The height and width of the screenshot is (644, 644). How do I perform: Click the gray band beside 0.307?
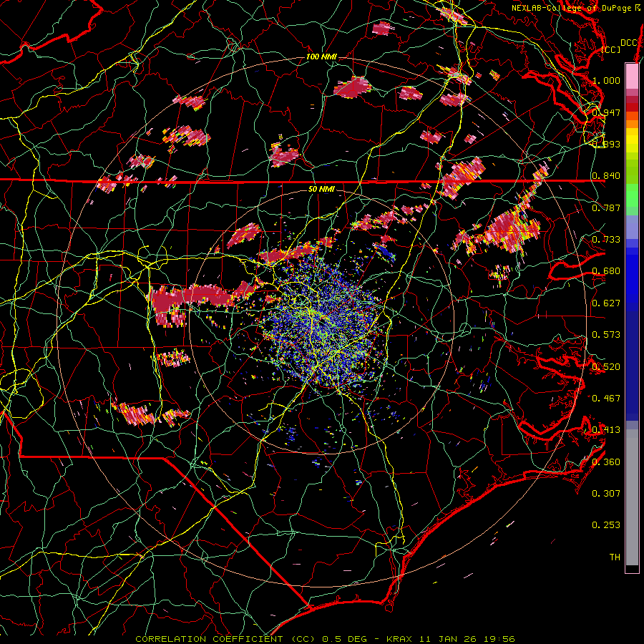point(632,497)
